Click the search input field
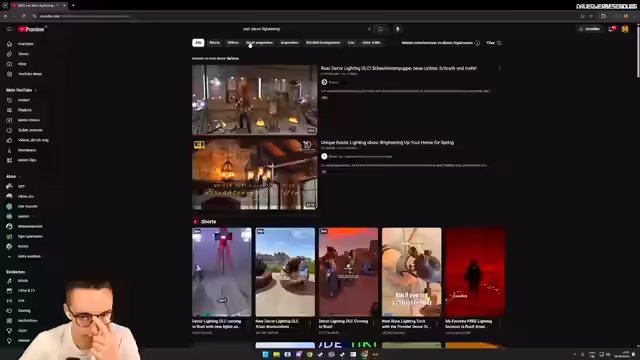The image size is (640, 360). [x=304, y=29]
